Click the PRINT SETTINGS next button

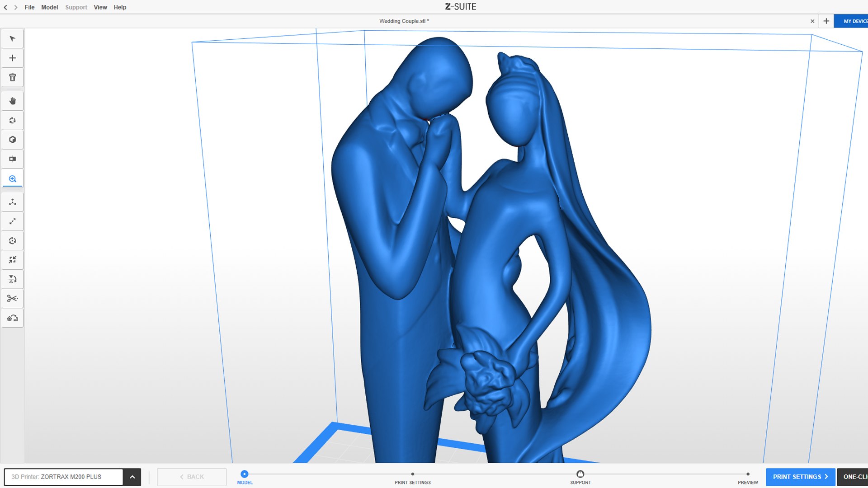(x=800, y=477)
